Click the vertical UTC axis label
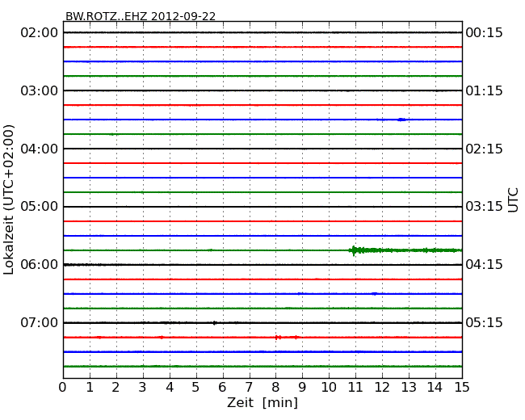 513,200
